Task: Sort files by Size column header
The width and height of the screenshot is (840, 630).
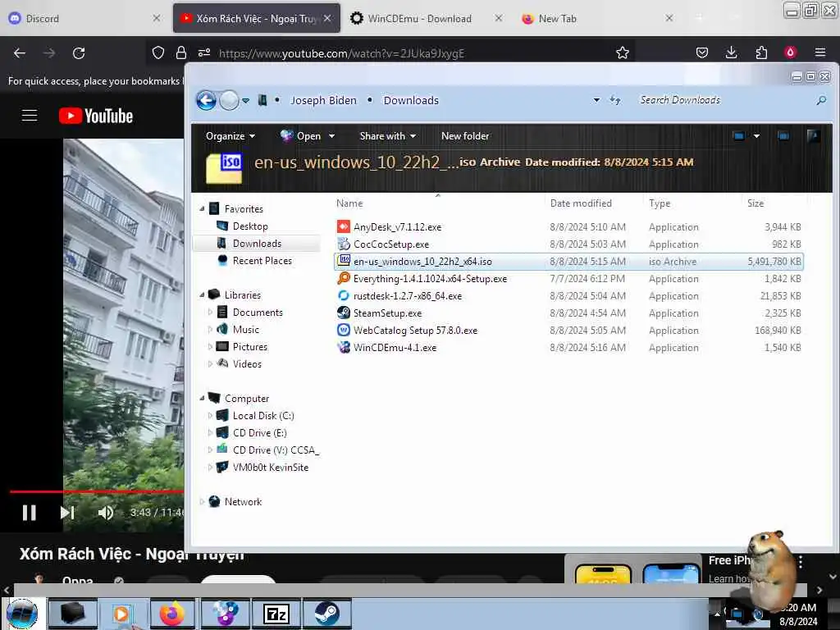Action: point(756,203)
